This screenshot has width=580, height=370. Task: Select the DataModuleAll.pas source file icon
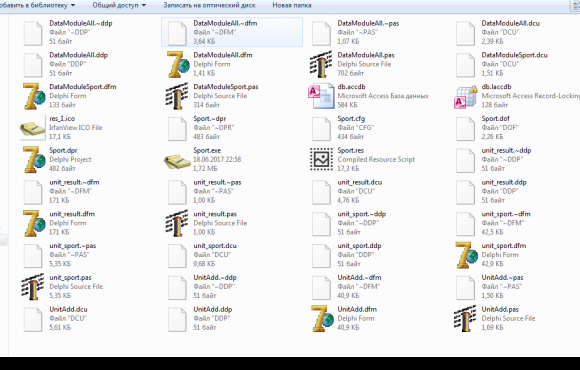[321, 64]
